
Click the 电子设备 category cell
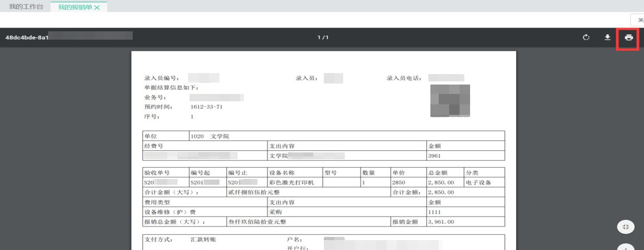pyautogui.click(x=477, y=183)
